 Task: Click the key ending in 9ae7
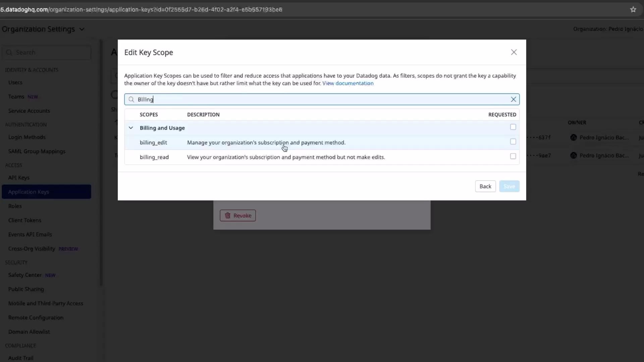[x=538, y=156]
